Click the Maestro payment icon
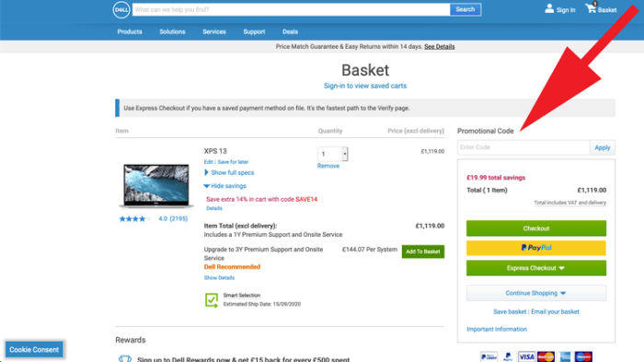This screenshot has height=362, width=644. click(583, 356)
